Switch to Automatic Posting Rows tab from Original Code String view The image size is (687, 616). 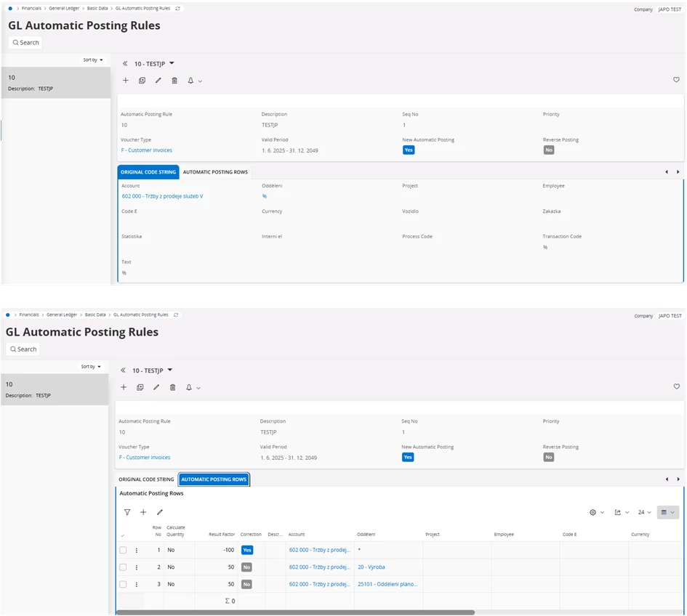coord(215,172)
